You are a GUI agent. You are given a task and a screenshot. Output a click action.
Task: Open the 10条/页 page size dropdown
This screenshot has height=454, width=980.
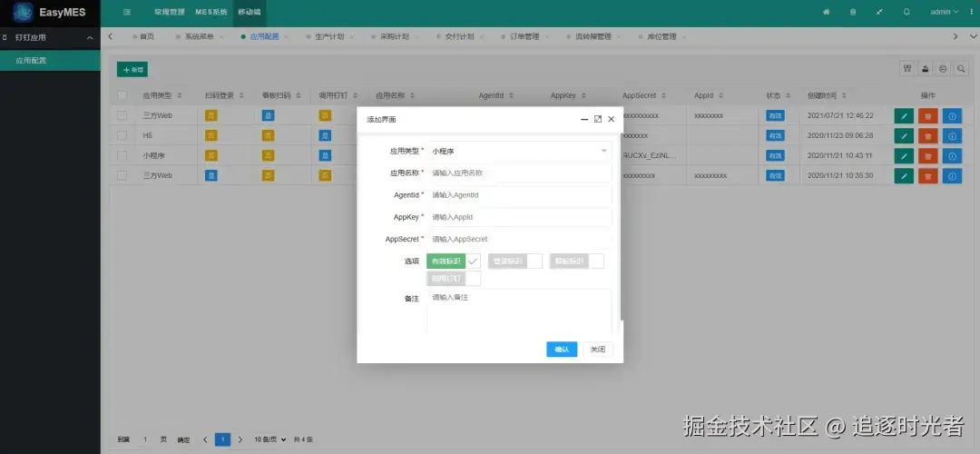click(270, 439)
